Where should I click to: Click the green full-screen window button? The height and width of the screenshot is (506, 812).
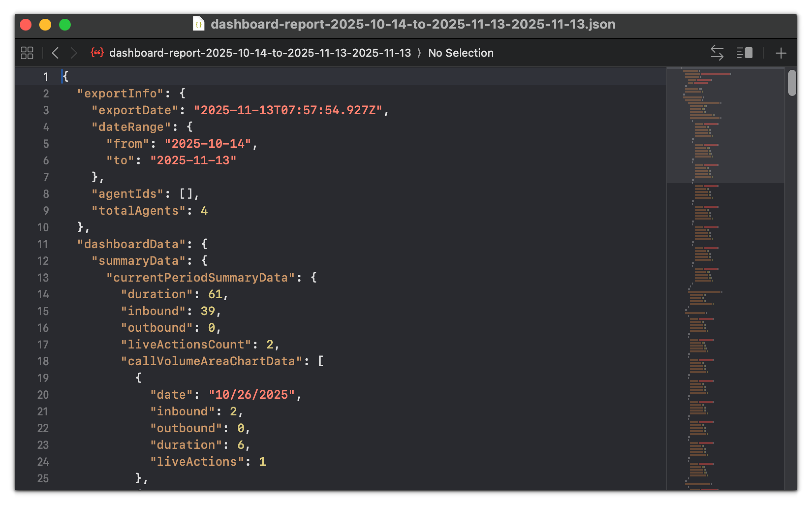point(65,25)
